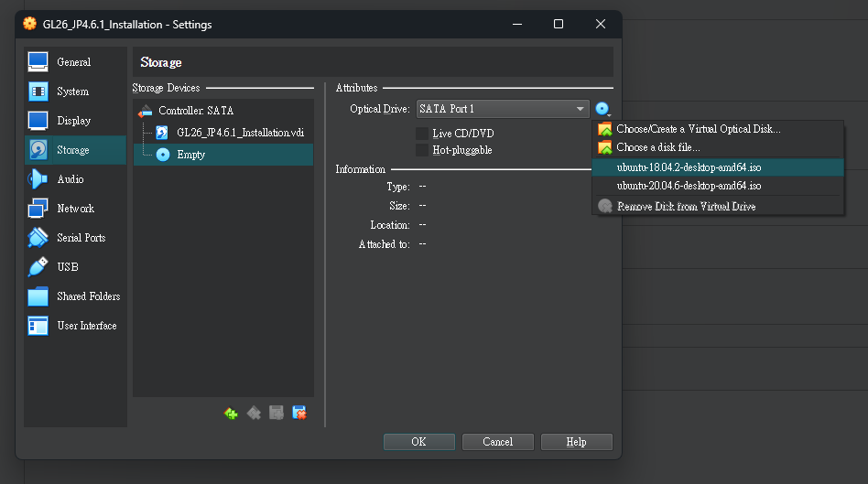Choose ubuntu-18.04.2-desktop-amd64.iso from the menu
Viewport: 868px width, 484px height.
[689, 167]
